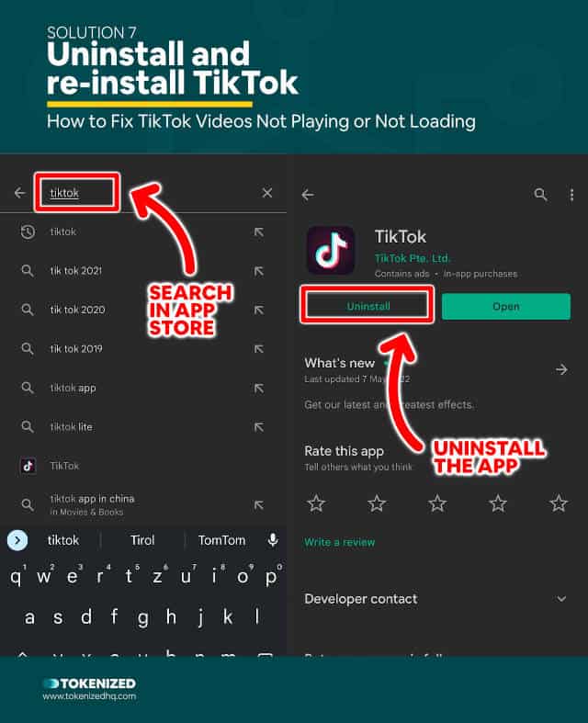Open the three-dot overflow menu
Viewport: 588px width, 723px height.
pos(571,195)
